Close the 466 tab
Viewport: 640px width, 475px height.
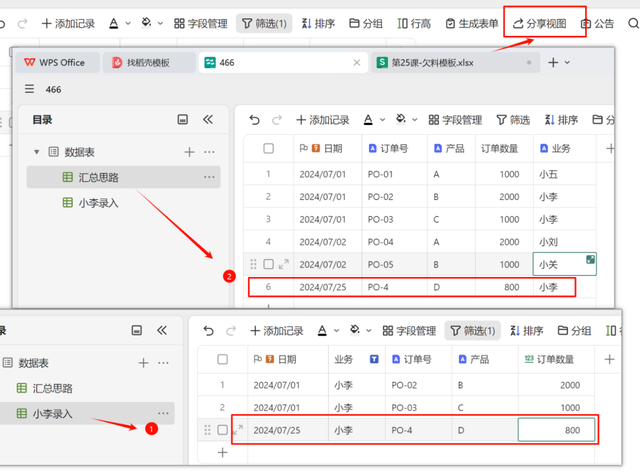pyautogui.click(x=357, y=62)
